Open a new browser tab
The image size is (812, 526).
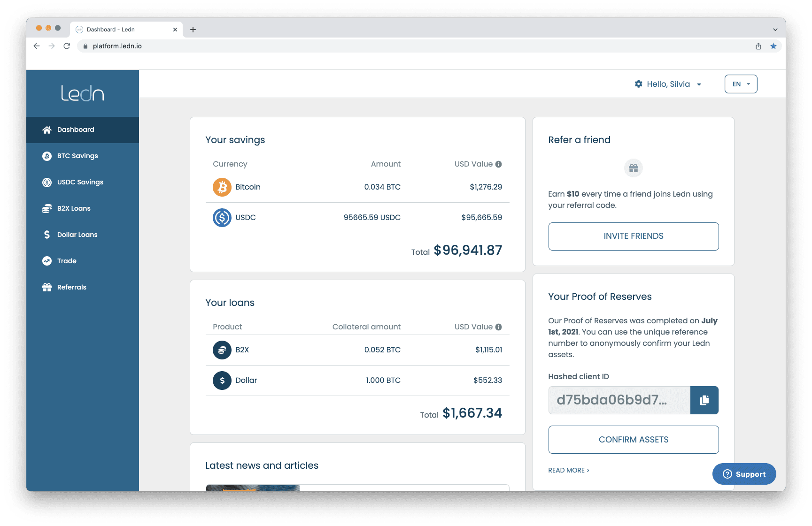pyautogui.click(x=193, y=30)
